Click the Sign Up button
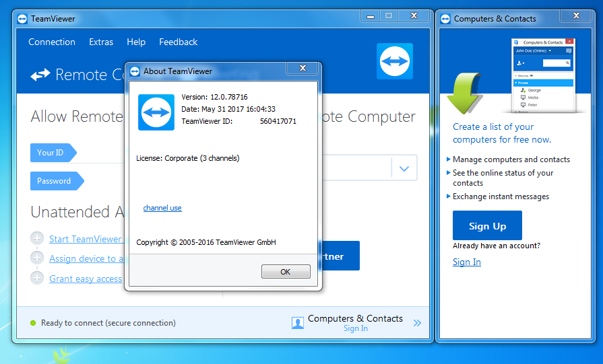This screenshot has height=364, width=603. (x=487, y=226)
